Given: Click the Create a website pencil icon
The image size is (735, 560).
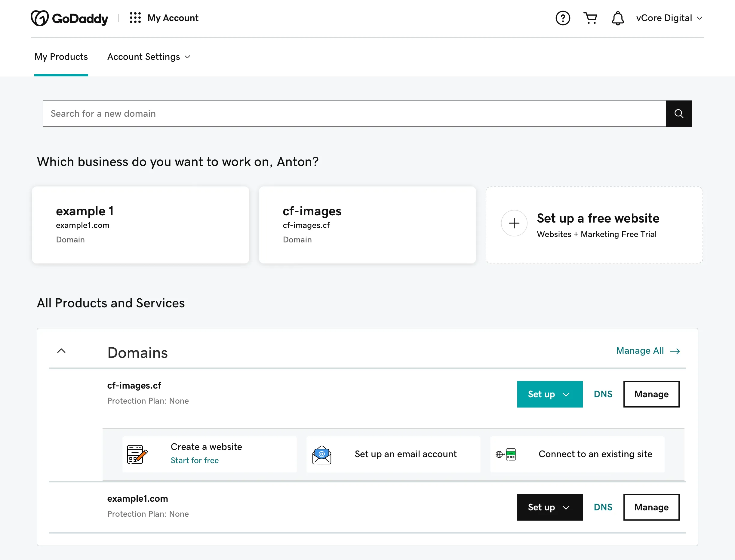Looking at the screenshot, I should click(137, 454).
